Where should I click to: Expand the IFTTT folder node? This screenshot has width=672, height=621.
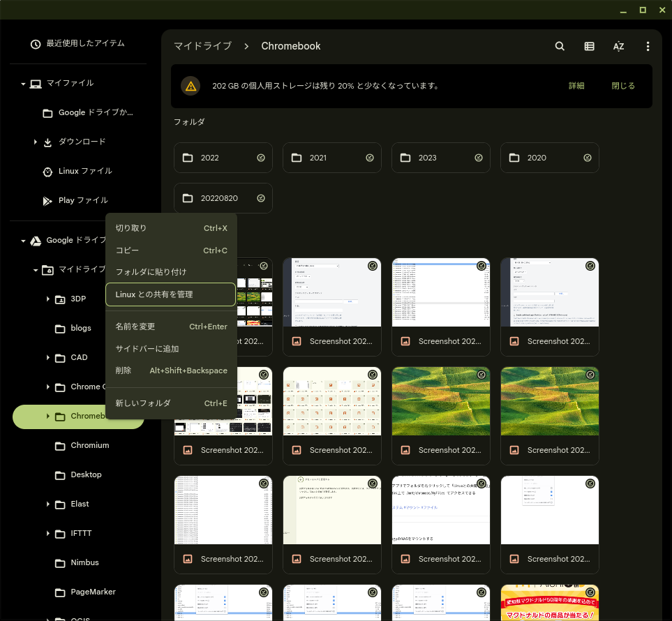coord(47,533)
